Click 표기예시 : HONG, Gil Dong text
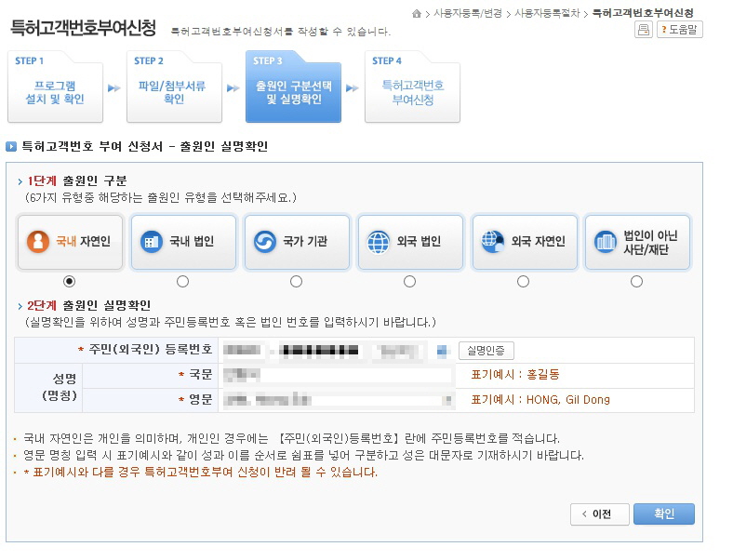This screenshot has height=560, width=733. pos(540,400)
